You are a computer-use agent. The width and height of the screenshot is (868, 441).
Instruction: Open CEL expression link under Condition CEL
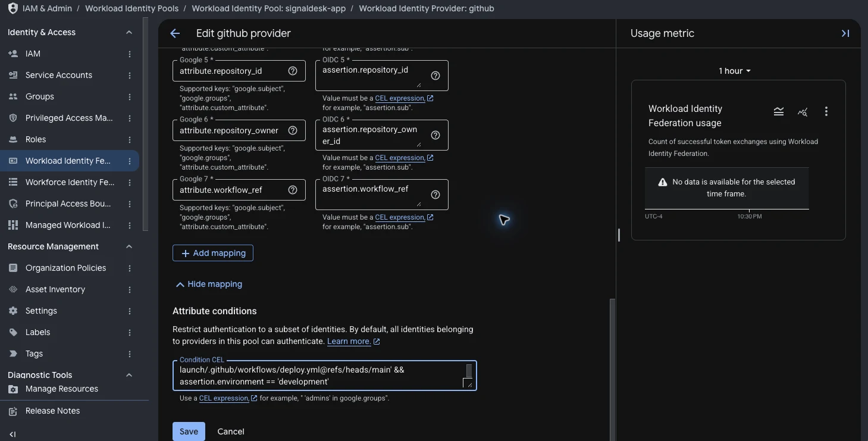228,398
